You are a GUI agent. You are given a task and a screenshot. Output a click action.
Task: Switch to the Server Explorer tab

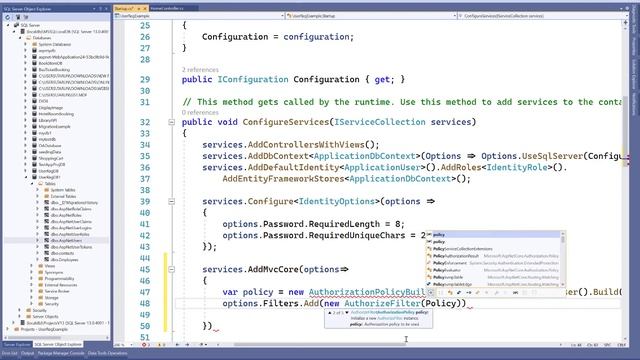pyautogui.click(x=17, y=344)
